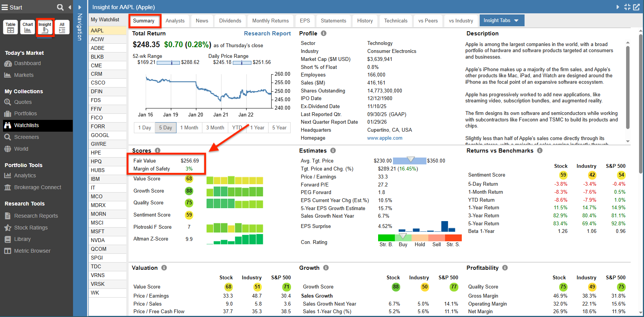The width and height of the screenshot is (644, 317).
Task: Collapse the sidebar with left arrow
Action: pos(70,7)
